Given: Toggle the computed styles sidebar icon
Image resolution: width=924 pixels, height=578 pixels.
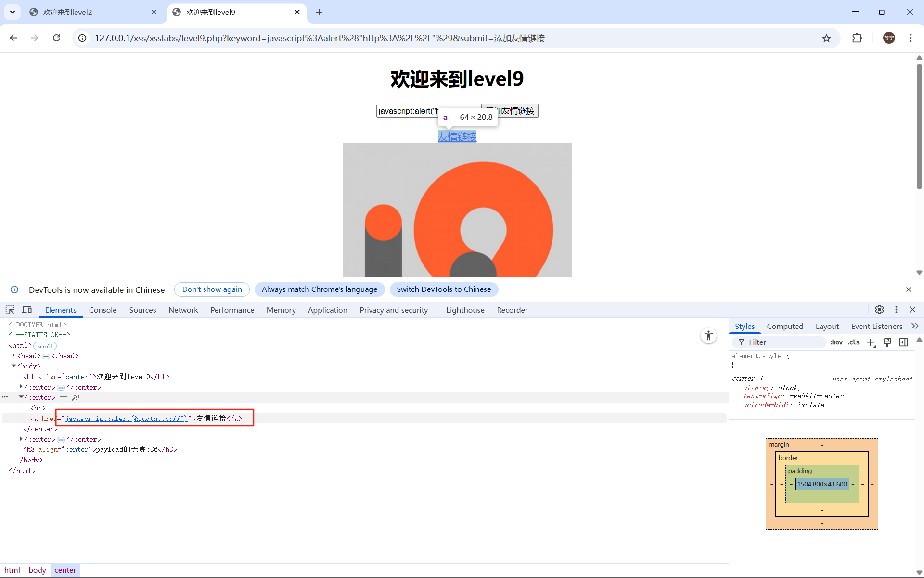Looking at the screenshot, I should (903, 342).
